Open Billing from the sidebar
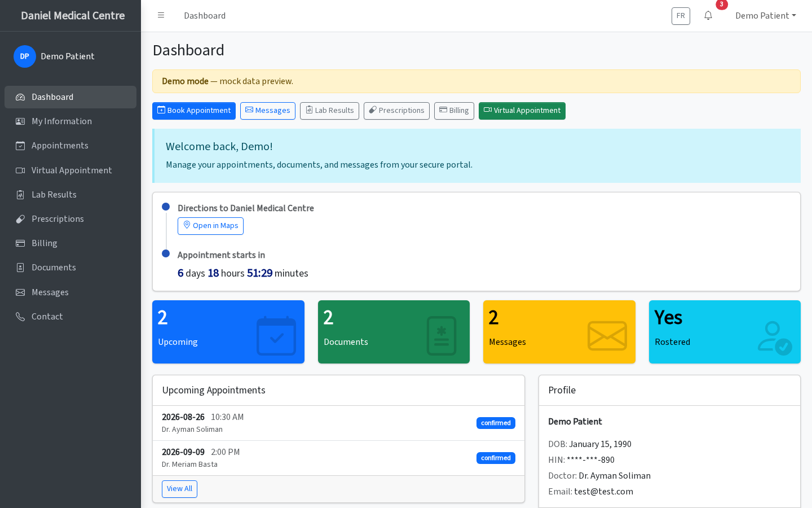Viewport: 812px width, 508px height. point(70,243)
